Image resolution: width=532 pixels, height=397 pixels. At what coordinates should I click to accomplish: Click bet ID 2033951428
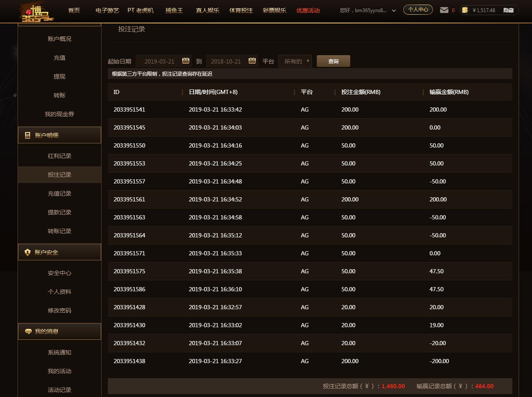click(x=130, y=307)
